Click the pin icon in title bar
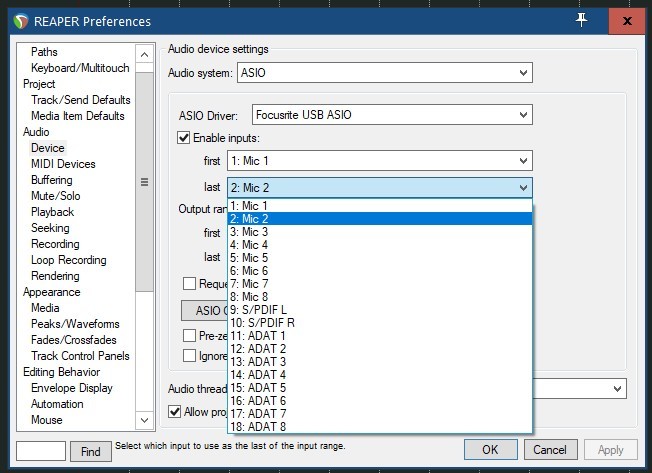 coord(580,21)
